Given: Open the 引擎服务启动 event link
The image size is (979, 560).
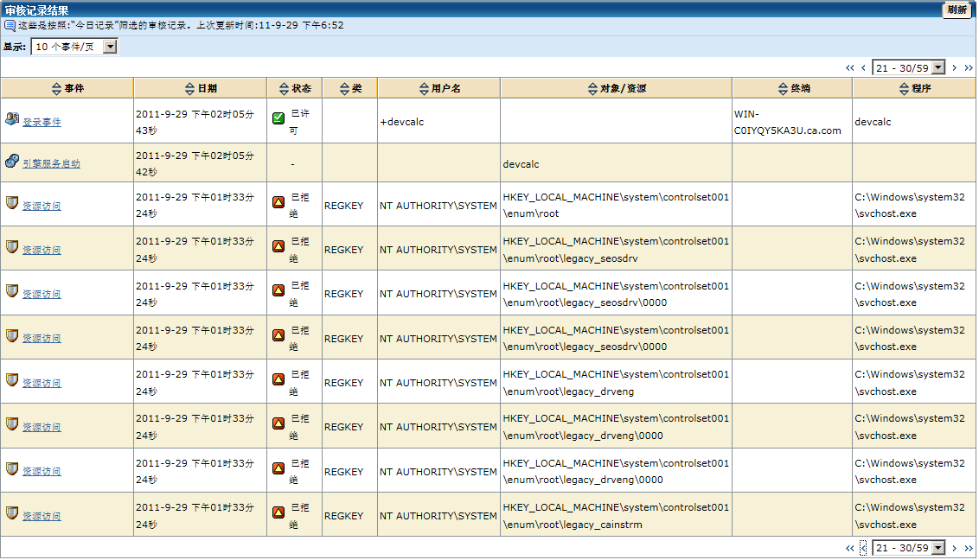Looking at the screenshot, I should point(51,163).
